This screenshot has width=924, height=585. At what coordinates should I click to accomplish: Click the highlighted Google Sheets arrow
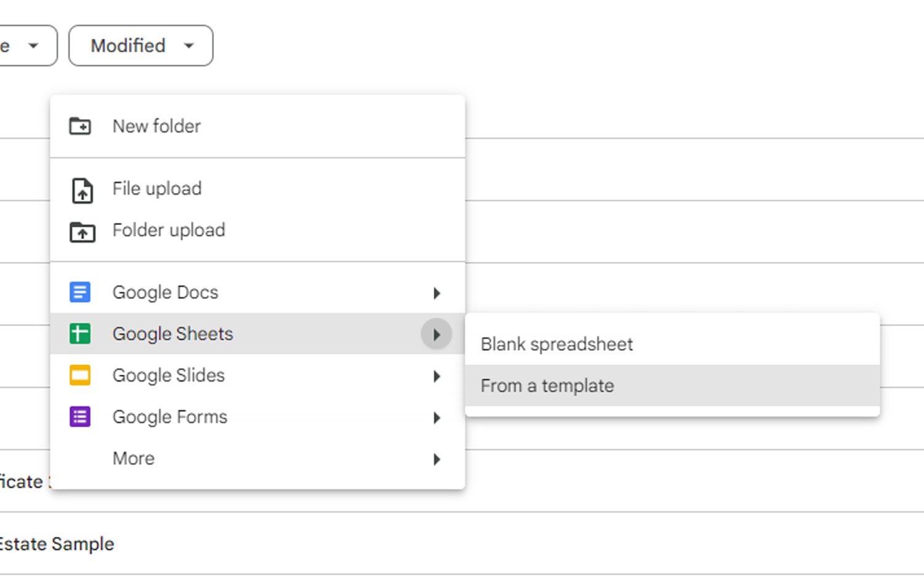pyautogui.click(x=436, y=334)
